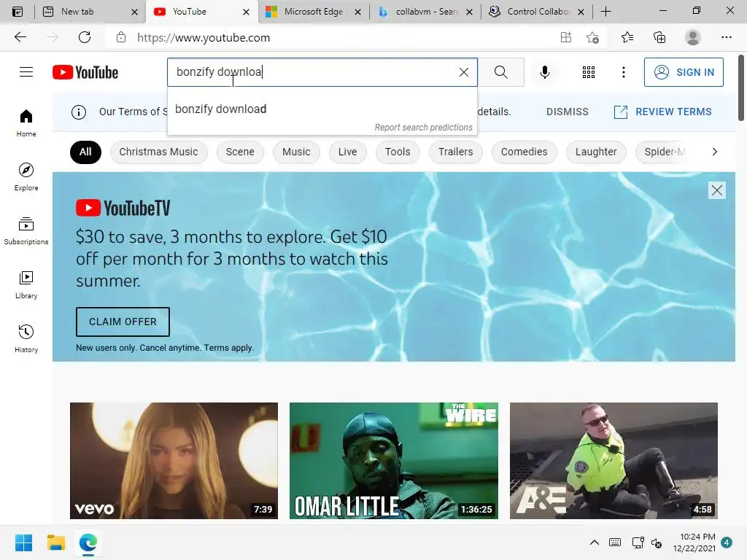Start voice search with microphone icon

544,72
